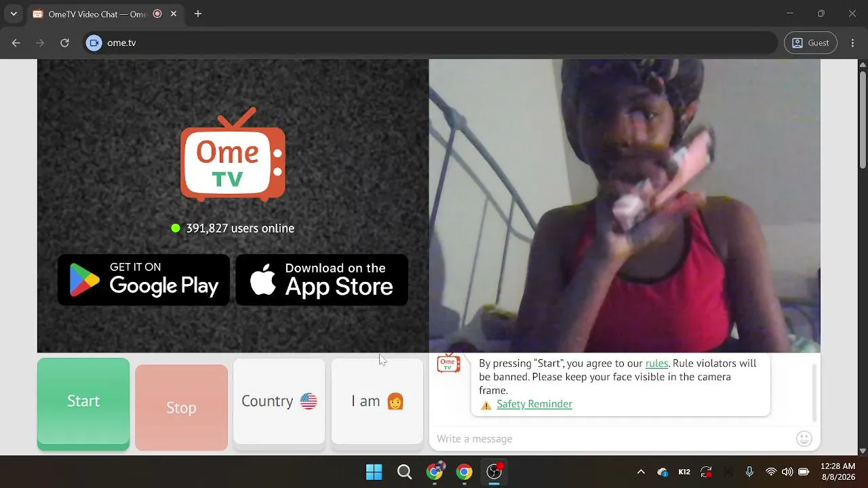Stop the current video chat

[x=181, y=407]
